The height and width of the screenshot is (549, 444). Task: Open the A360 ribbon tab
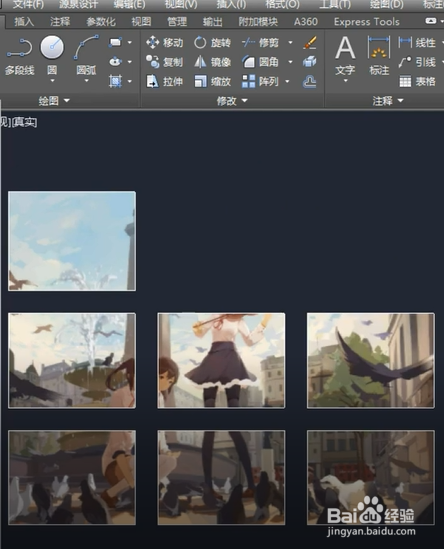pyautogui.click(x=306, y=22)
